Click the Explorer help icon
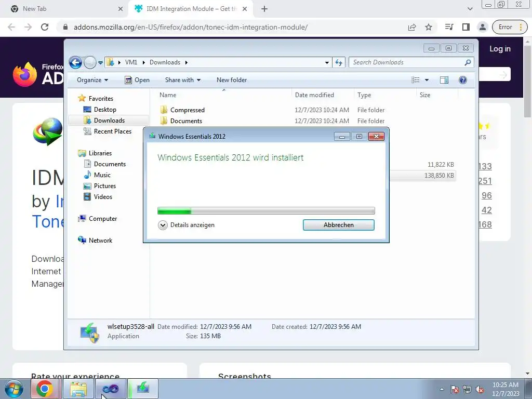 pos(463,80)
